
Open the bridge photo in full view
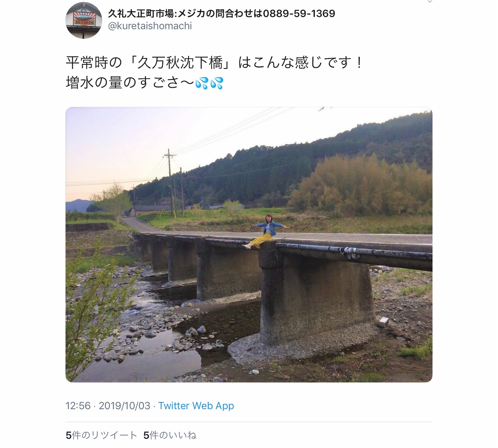[249, 245]
